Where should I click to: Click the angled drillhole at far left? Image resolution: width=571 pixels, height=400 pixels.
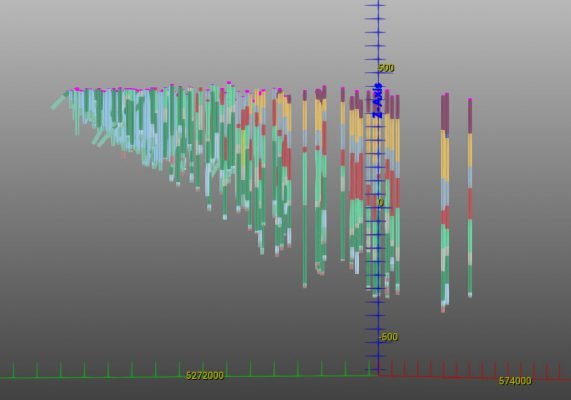click(59, 101)
